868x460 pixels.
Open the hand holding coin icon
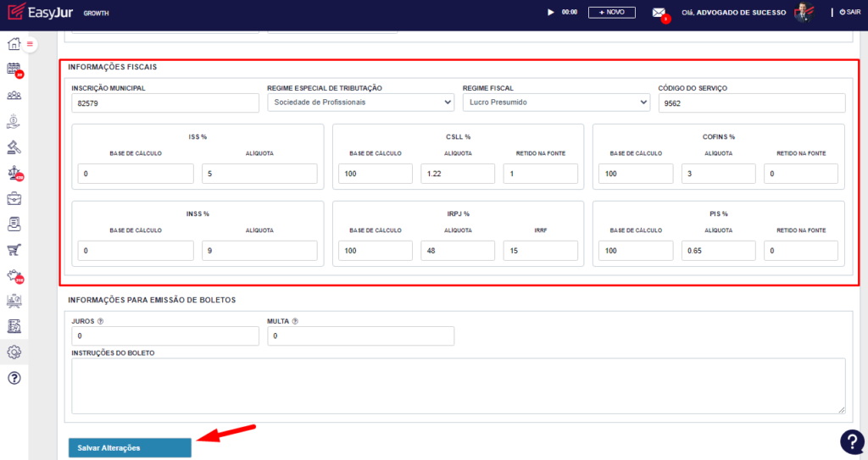click(x=14, y=121)
